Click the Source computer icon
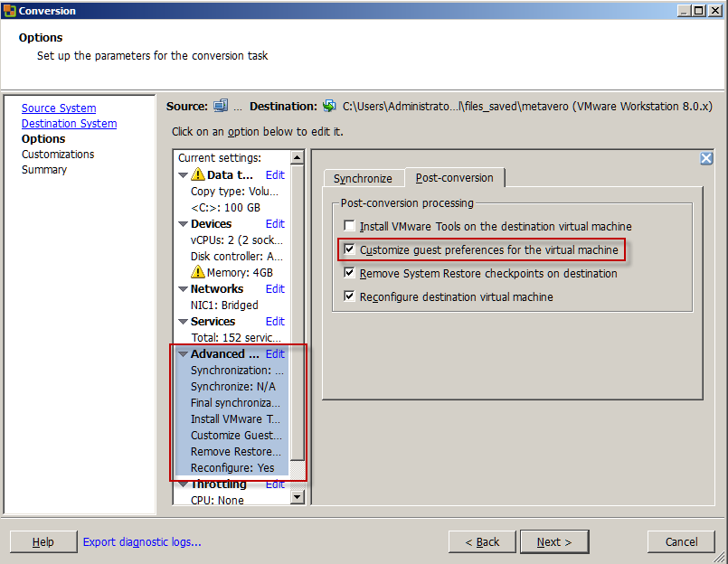The height and width of the screenshot is (564, 728). point(221,106)
